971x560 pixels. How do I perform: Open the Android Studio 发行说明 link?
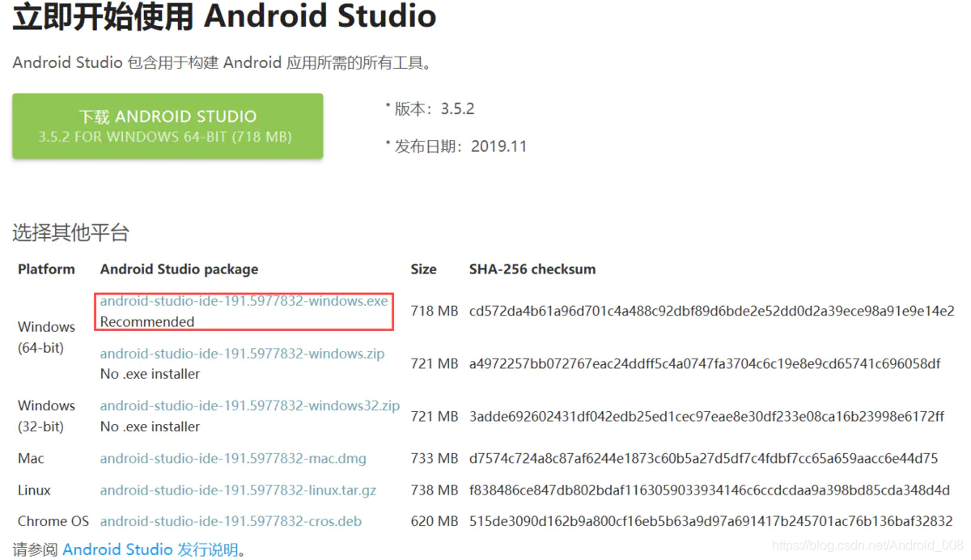(x=151, y=549)
